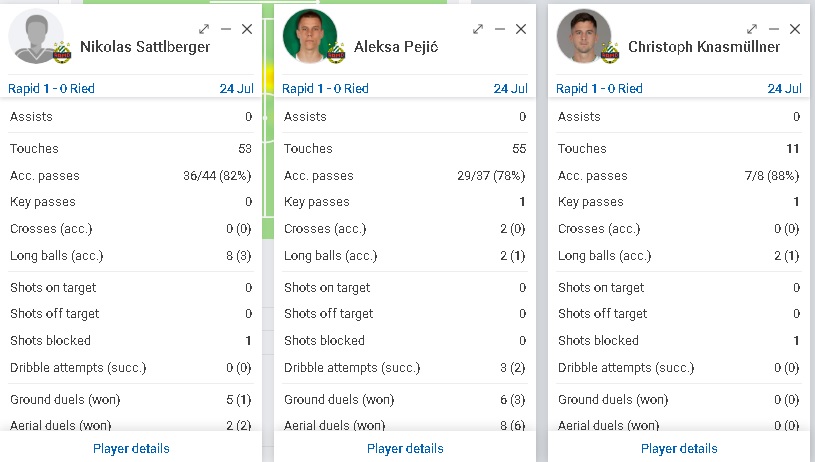Screen dimensions: 815x462
Task: Open Rapid 1 - 0 Ried match in Pejić card
Action: click(326, 89)
